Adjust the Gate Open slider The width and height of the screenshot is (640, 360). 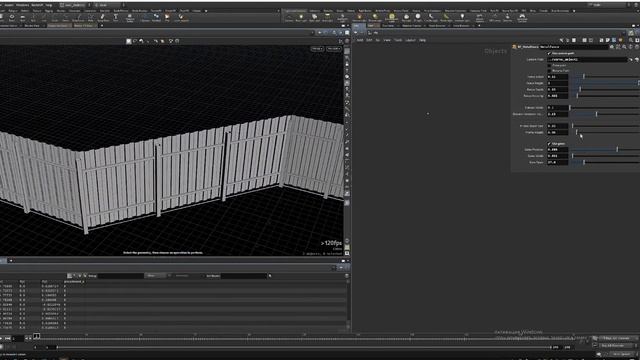point(604,162)
